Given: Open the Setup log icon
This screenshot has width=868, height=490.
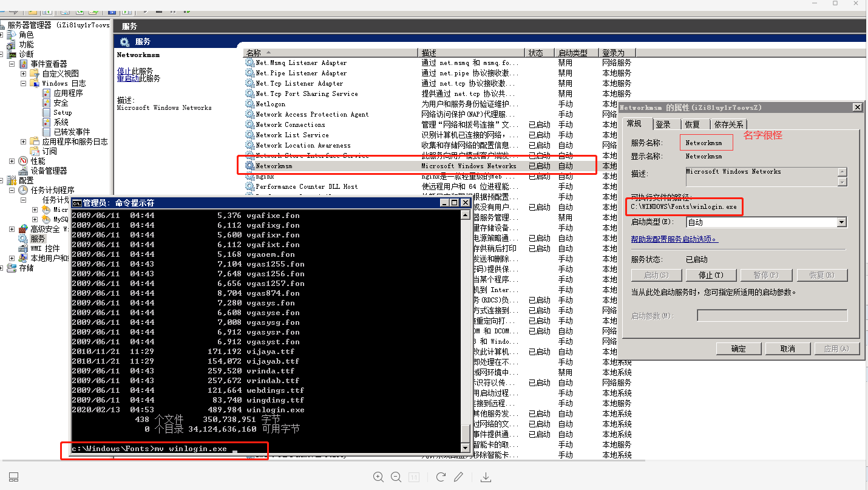Looking at the screenshot, I should click(x=47, y=112).
